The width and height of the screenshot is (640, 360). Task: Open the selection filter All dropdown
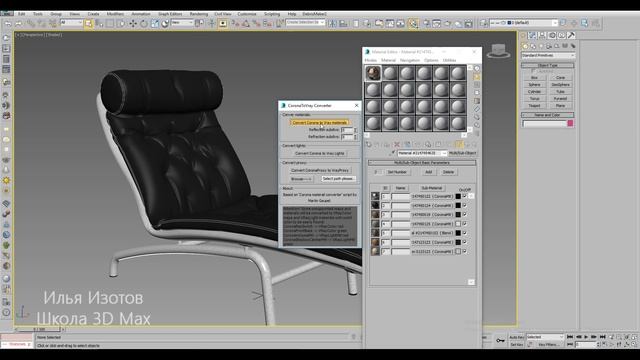click(x=71, y=23)
